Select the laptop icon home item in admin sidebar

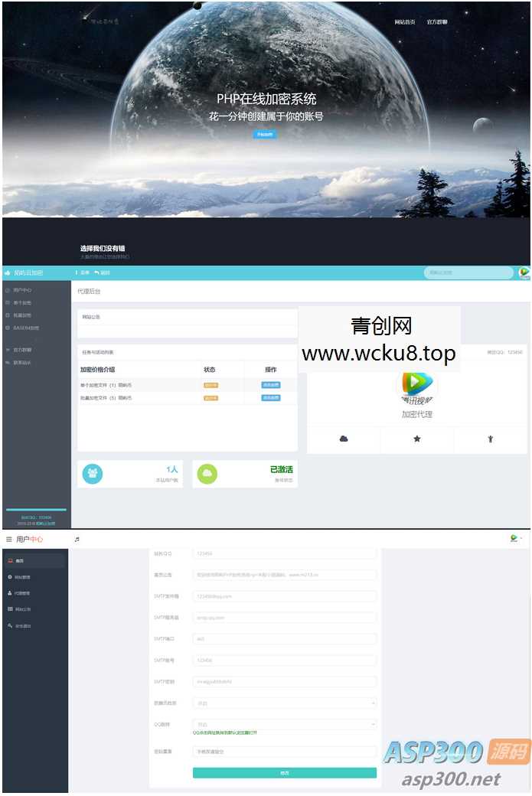point(35,560)
